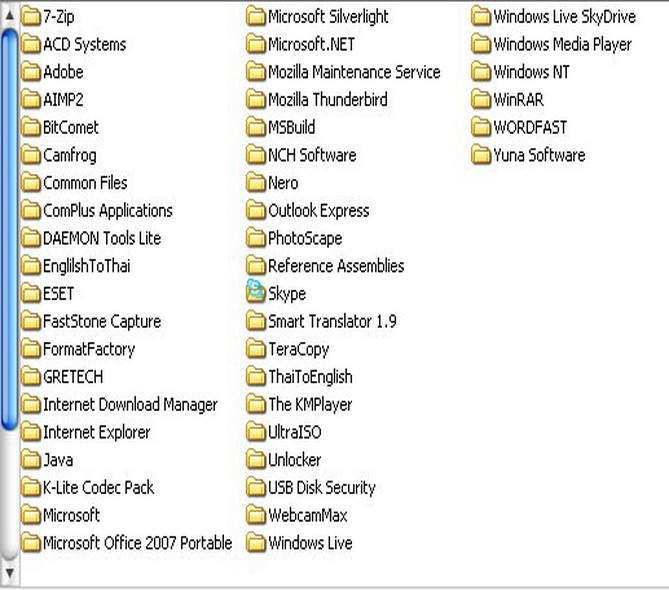This screenshot has height=590, width=669.
Task: Select the plain 'Windows Live' folder name
Action: coord(310,543)
